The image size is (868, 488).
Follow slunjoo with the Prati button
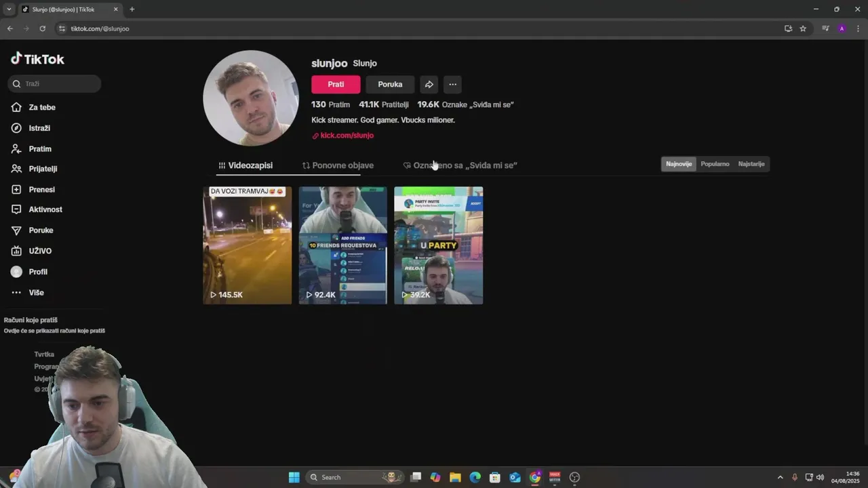pos(336,84)
